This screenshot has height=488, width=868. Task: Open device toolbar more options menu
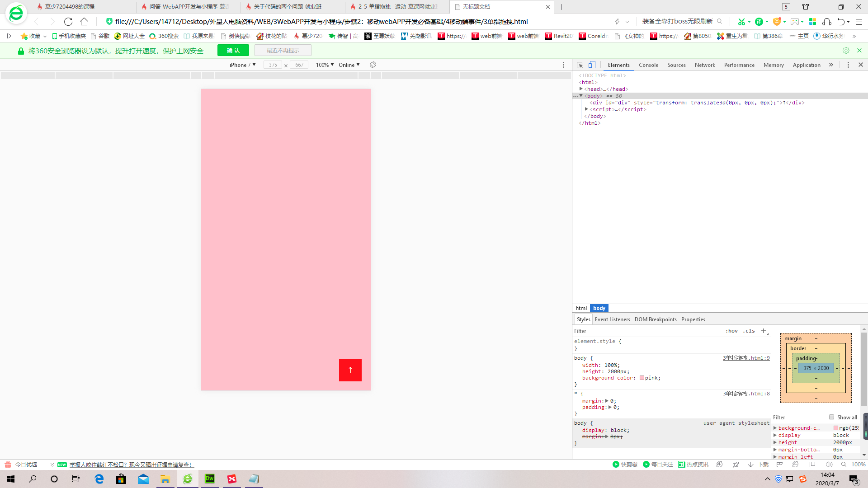(563, 65)
